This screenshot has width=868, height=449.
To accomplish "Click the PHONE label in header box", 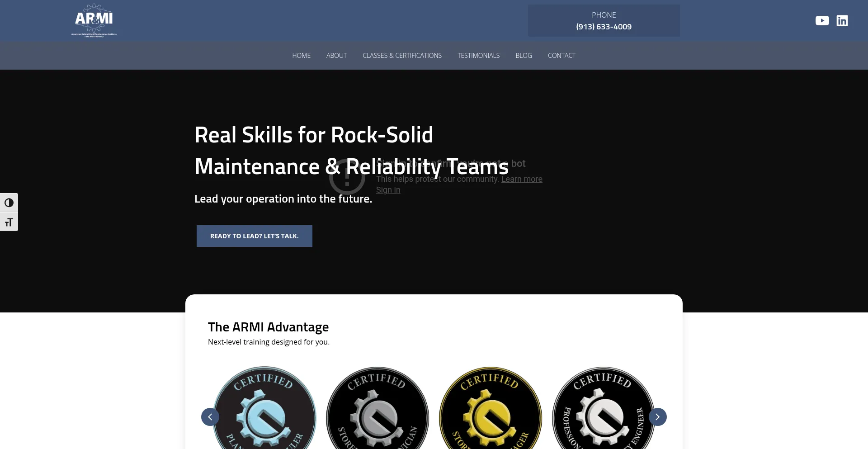I will pos(604,15).
